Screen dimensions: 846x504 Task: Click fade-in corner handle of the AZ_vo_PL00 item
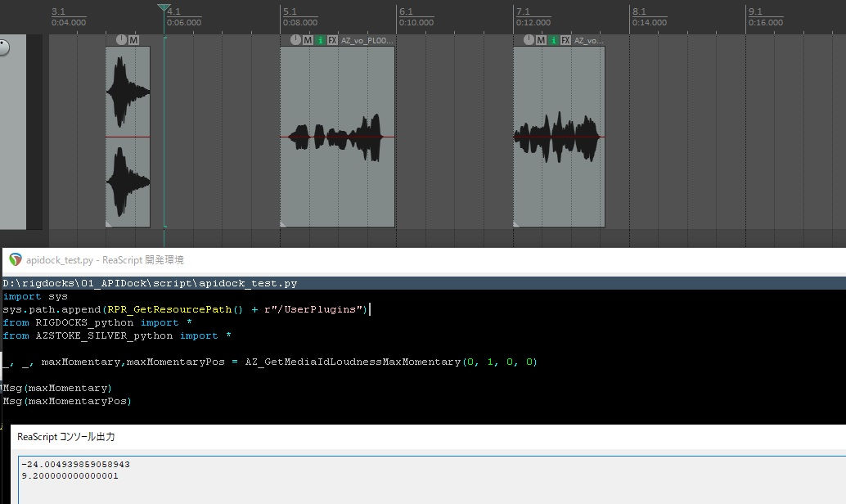coord(283,224)
